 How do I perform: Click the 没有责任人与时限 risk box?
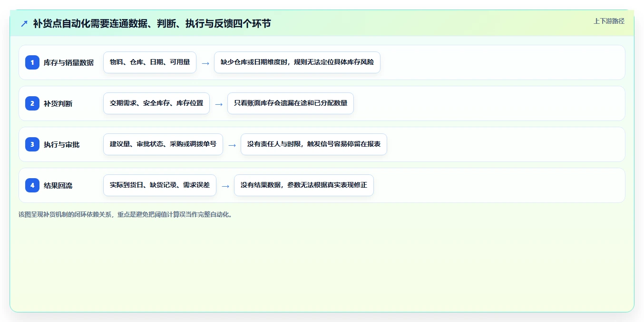click(x=314, y=144)
